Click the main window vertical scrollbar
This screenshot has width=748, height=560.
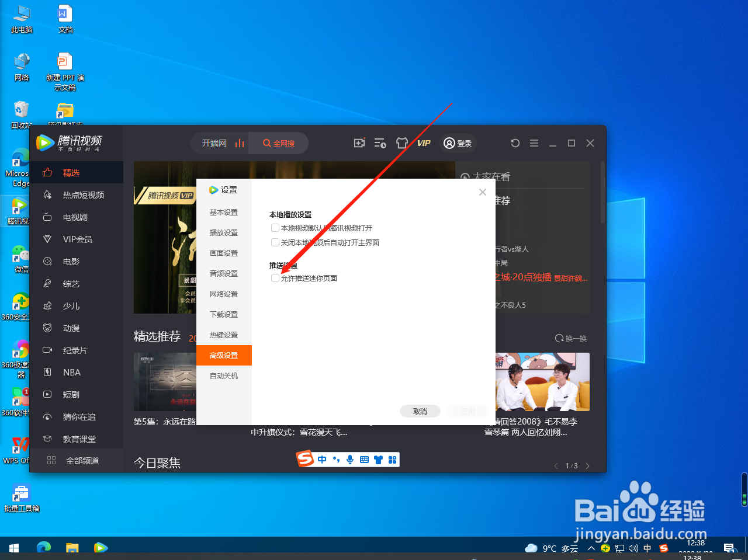click(602, 193)
